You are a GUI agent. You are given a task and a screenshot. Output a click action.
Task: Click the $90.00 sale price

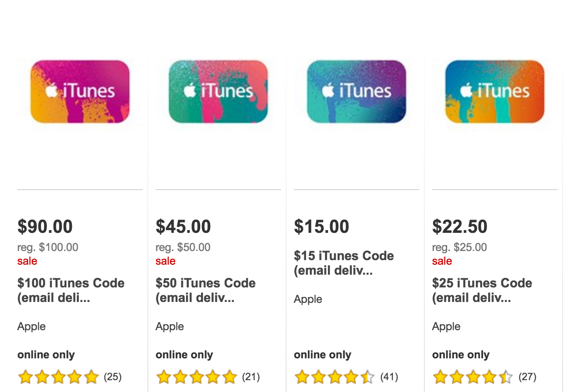click(45, 226)
